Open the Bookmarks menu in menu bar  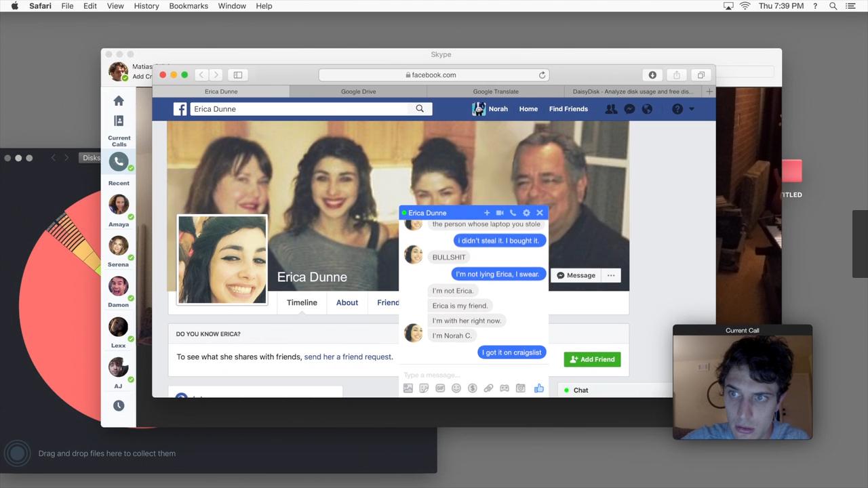coord(189,6)
